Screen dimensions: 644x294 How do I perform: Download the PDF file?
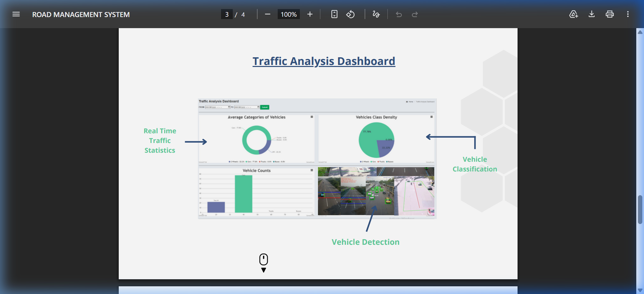click(x=592, y=14)
